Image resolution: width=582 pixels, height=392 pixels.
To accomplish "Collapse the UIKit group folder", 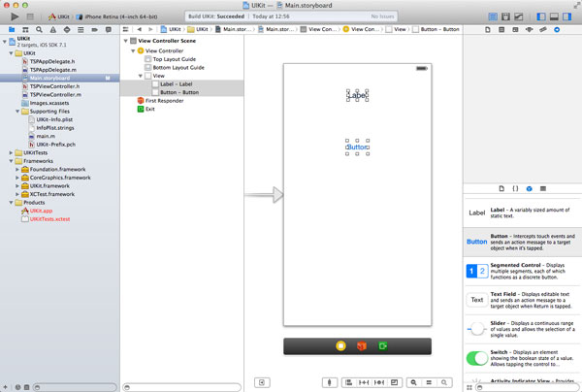I will pos(11,53).
